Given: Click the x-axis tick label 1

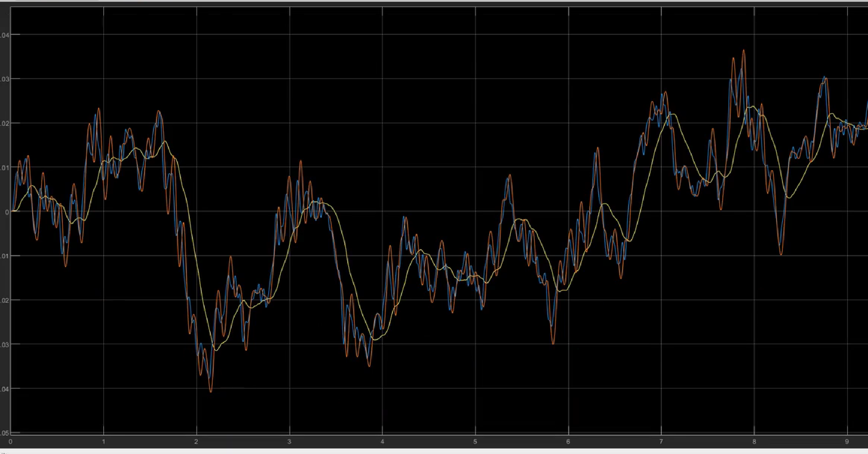Looking at the screenshot, I should click(104, 441).
